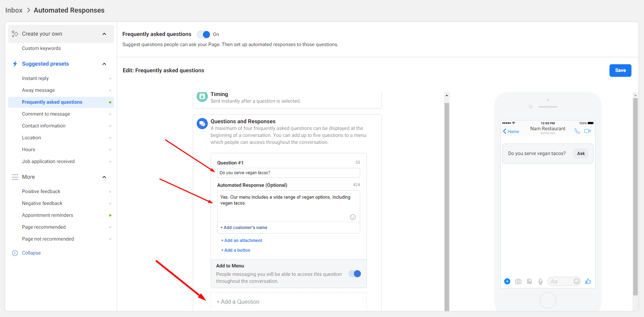Disable the Add to Menu toggle
644x317 pixels.
tap(355, 274)
